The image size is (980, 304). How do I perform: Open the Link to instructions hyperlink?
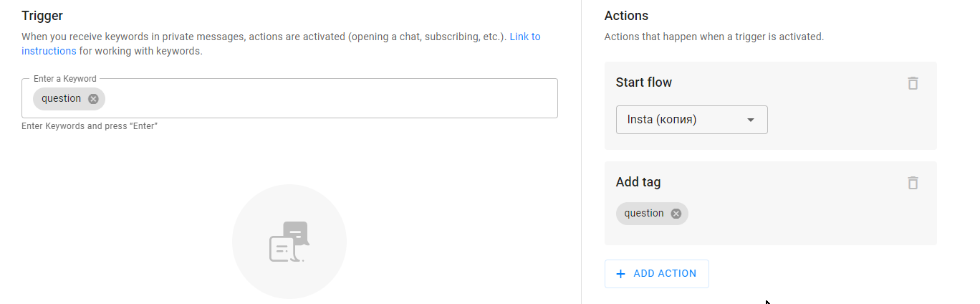281,44
